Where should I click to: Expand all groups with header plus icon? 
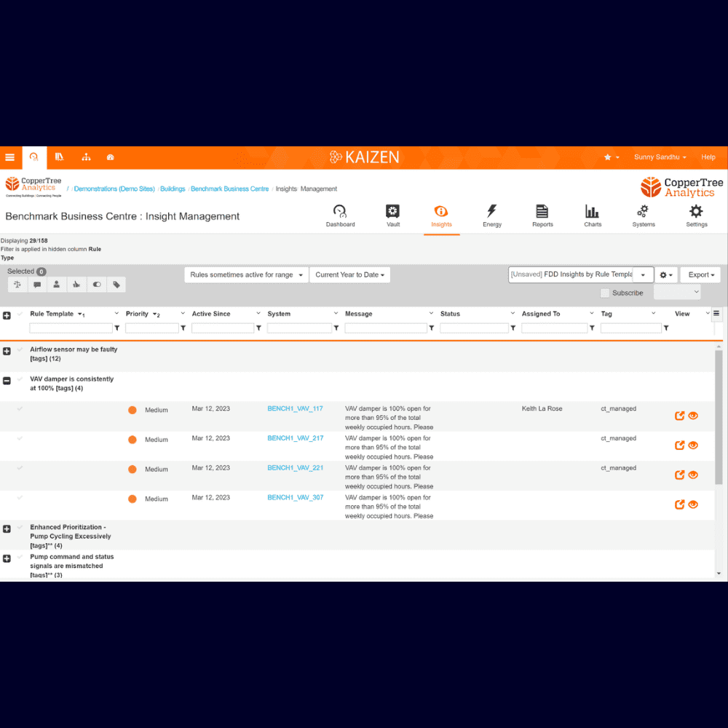(x=7, y=315)
